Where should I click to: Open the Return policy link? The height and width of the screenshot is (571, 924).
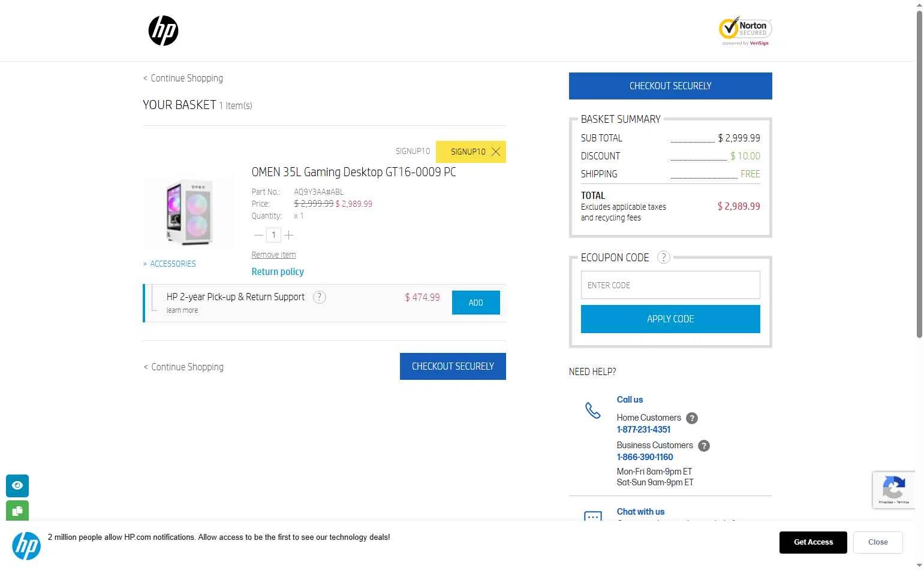tap(278, 271)
